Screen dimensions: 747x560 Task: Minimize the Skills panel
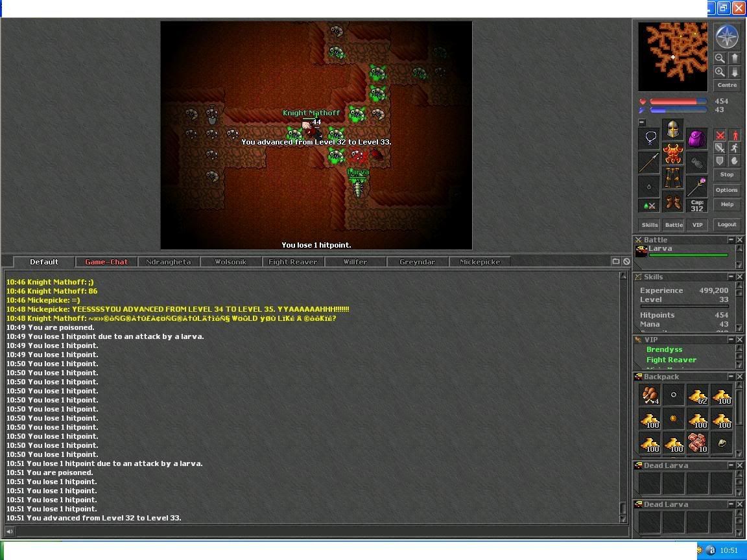tap(731, 277)
